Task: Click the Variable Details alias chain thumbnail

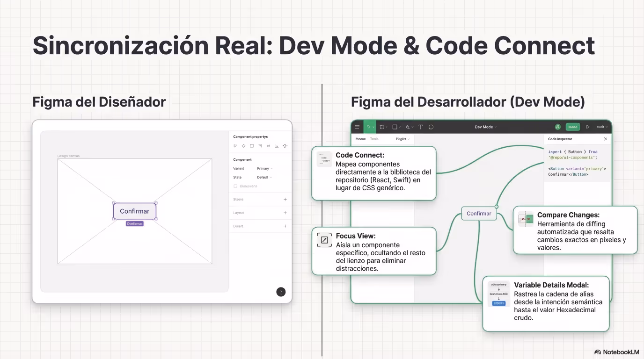Action: pyautogui.click(x=498, y=294)
